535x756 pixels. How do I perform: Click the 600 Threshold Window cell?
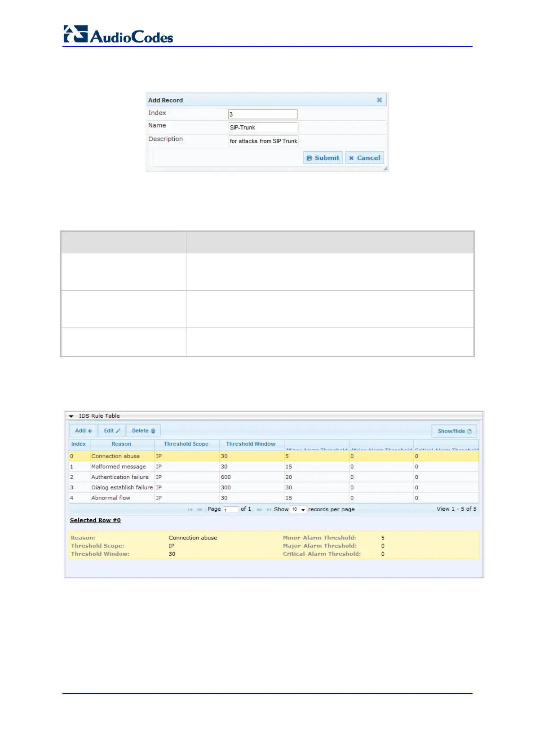coord(252,477)
